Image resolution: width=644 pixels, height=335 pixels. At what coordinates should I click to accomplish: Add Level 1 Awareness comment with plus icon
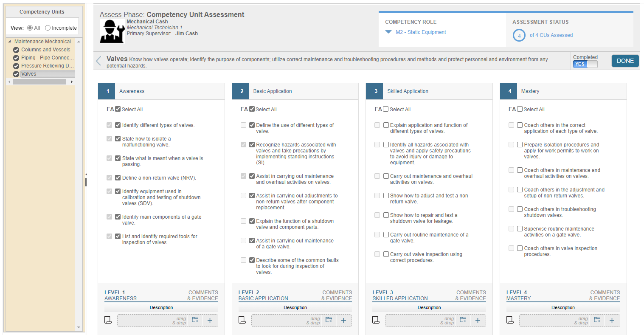(x=210, y=321)
